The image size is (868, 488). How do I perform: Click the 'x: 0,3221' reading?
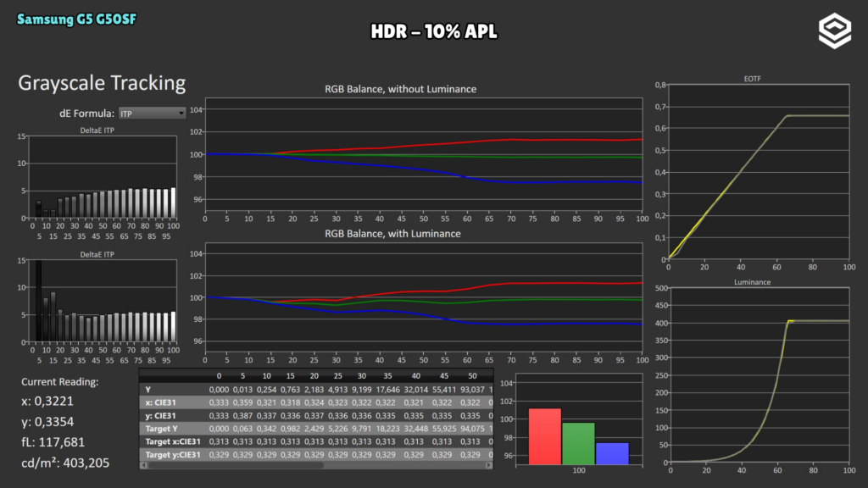(47, 401)
